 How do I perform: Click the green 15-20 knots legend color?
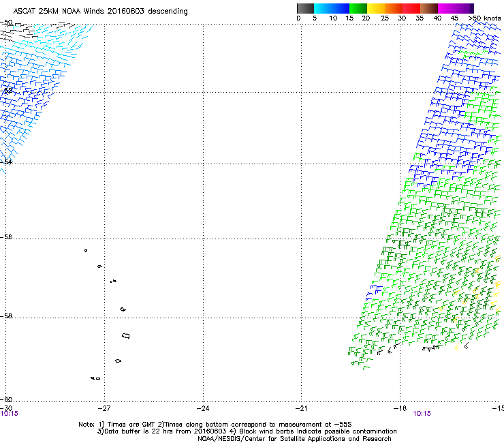point(358,8)
